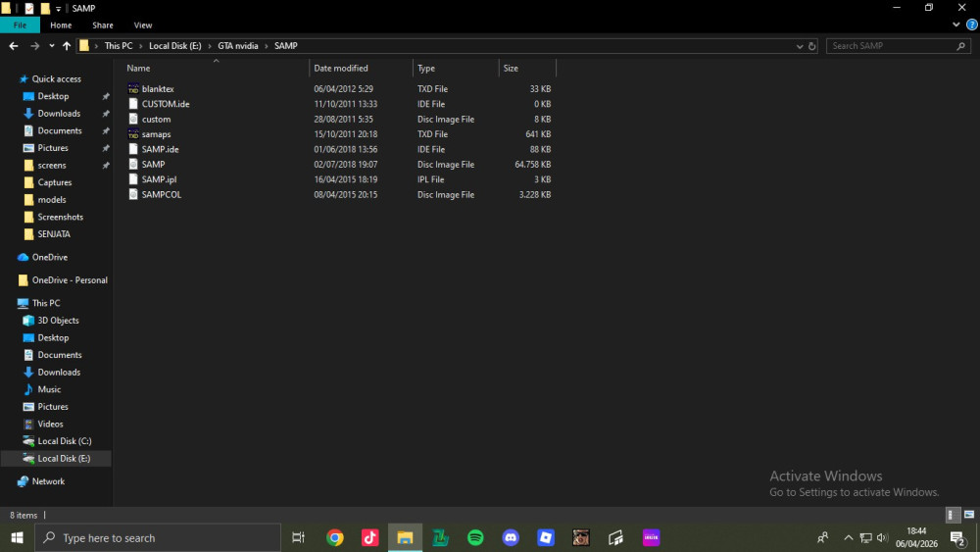Select the custom disc image icon
The width and height of the screenshot is (980, 552).
click(133, 119)
